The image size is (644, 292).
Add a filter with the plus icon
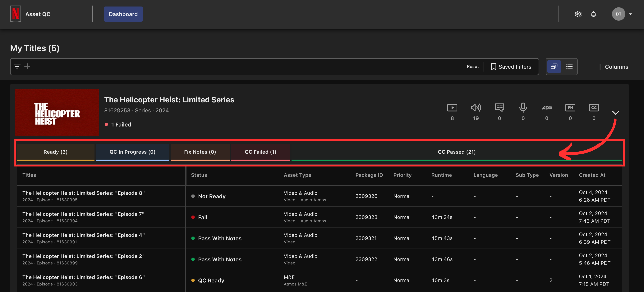(x=27, y=66)
